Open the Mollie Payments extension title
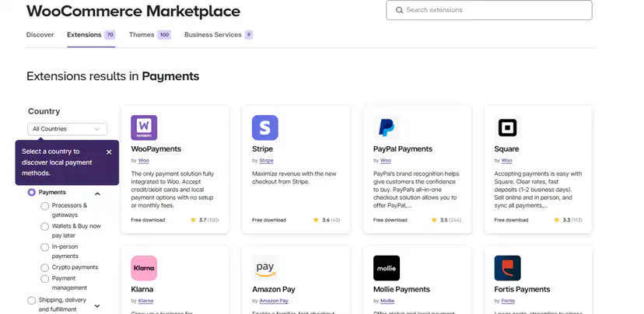This screenshot has width=644, height=314. (401, 289)
